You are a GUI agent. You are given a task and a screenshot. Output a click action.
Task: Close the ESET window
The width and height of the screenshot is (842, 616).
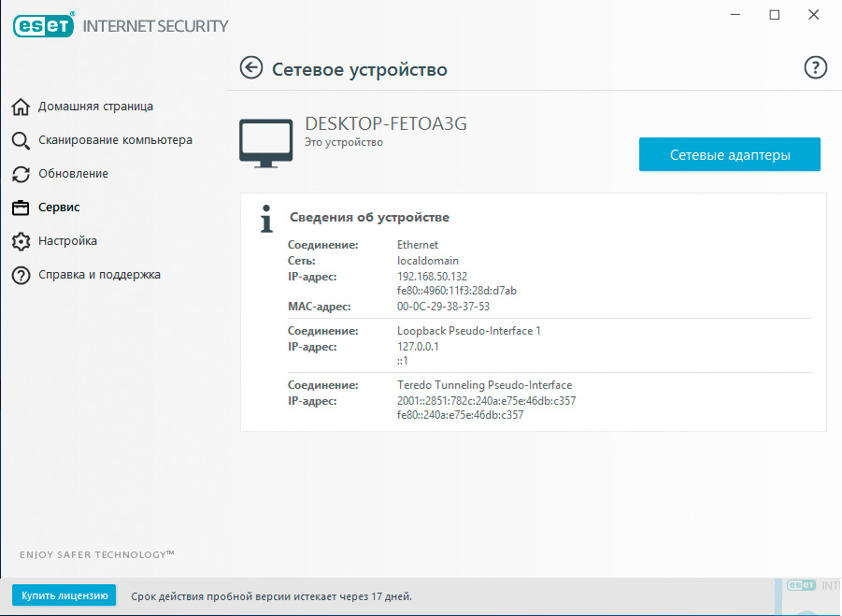coord(814,15)
